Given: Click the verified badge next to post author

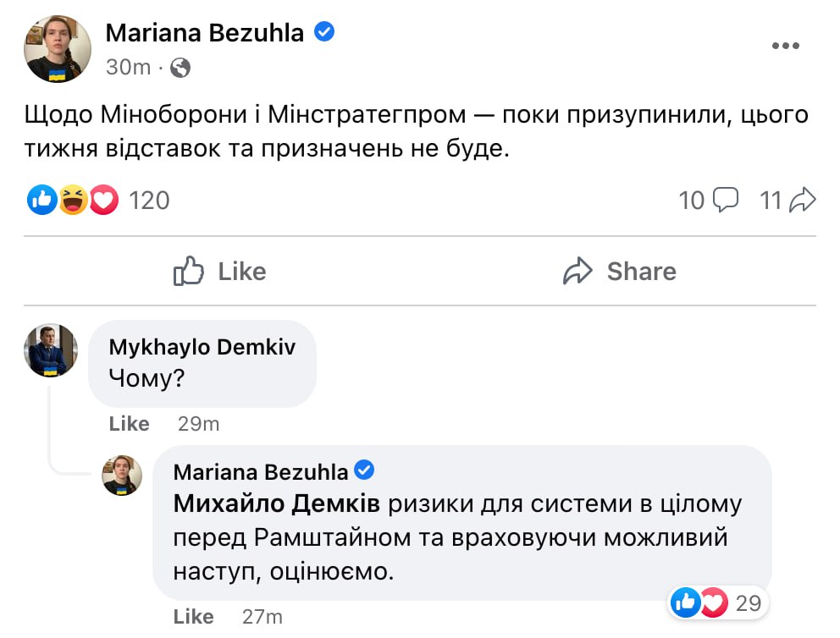Looking at the screenshot, I should (324, 32).
